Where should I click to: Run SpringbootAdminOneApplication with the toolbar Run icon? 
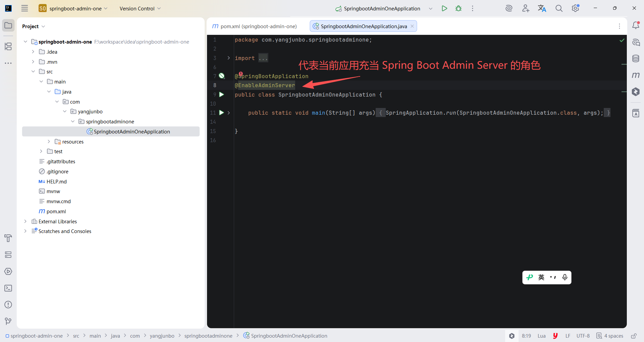(x=444, y=8)
